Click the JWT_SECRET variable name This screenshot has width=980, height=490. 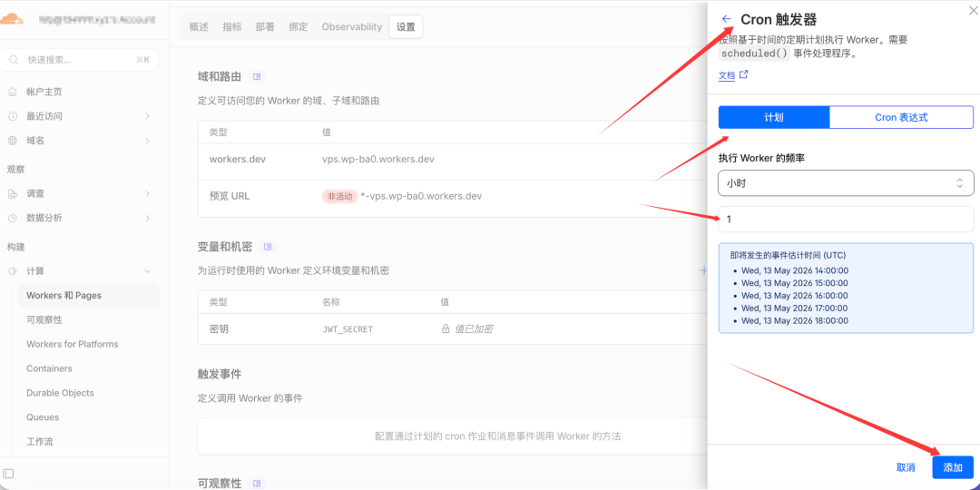click(347, 328)
